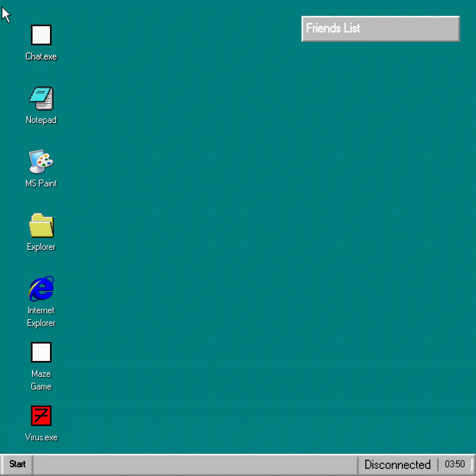Click the MS Paint label text
This screenshot has height=476, width=476.
[x=41, y=183]
